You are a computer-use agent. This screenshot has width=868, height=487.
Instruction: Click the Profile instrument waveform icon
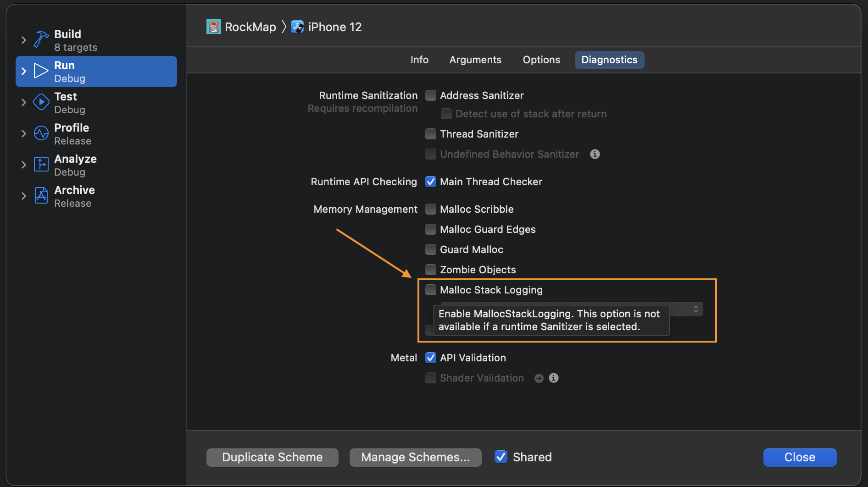pyautogui.click(x=41, y=133)
